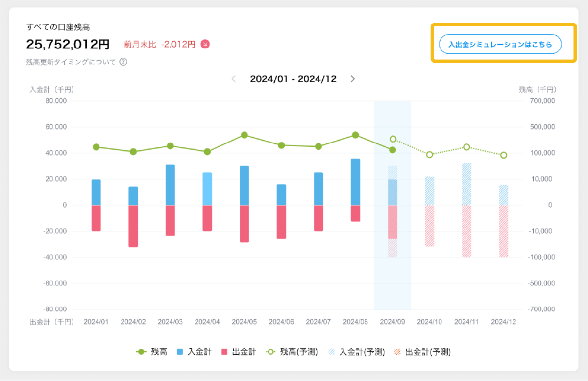The image size is (588, 381).
Task: Toggle the 残高 legend series
Action: (152, 352)
